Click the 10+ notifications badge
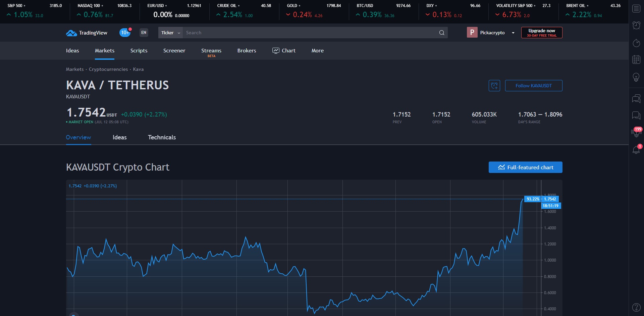This screenshot has width=644, height=316. (125, 33)
